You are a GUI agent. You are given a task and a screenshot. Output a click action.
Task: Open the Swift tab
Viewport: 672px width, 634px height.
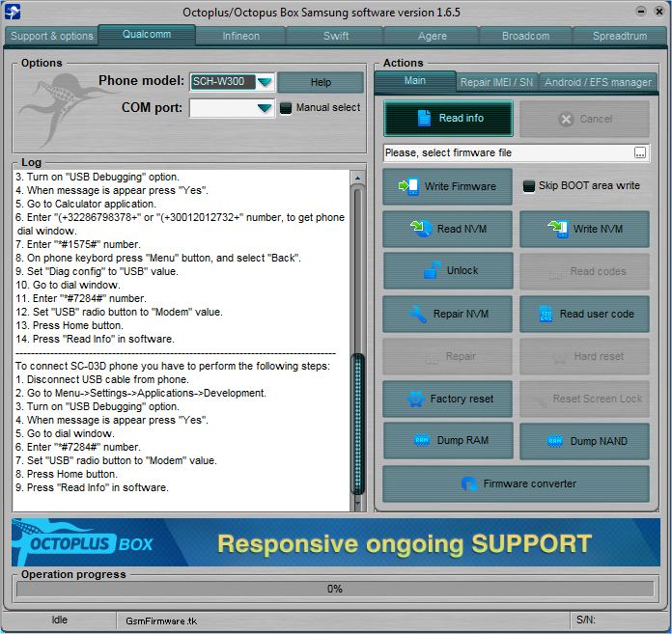[x=336, y=36]
